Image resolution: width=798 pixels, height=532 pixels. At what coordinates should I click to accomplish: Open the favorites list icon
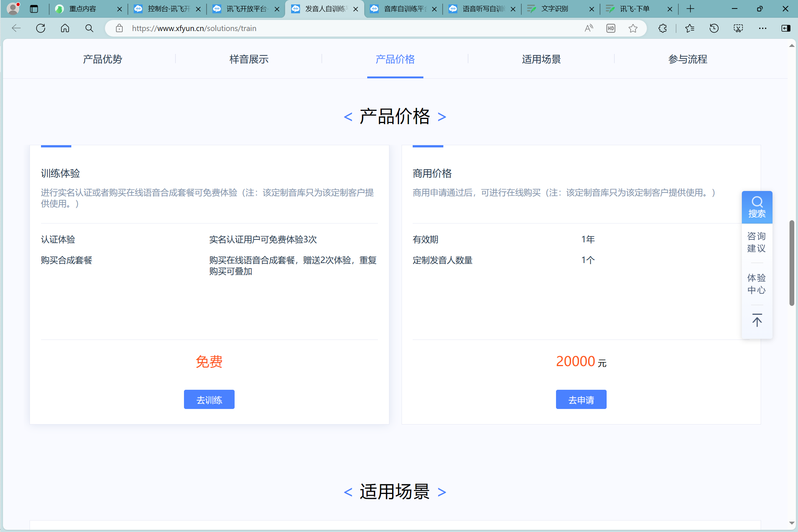point(690,28)
